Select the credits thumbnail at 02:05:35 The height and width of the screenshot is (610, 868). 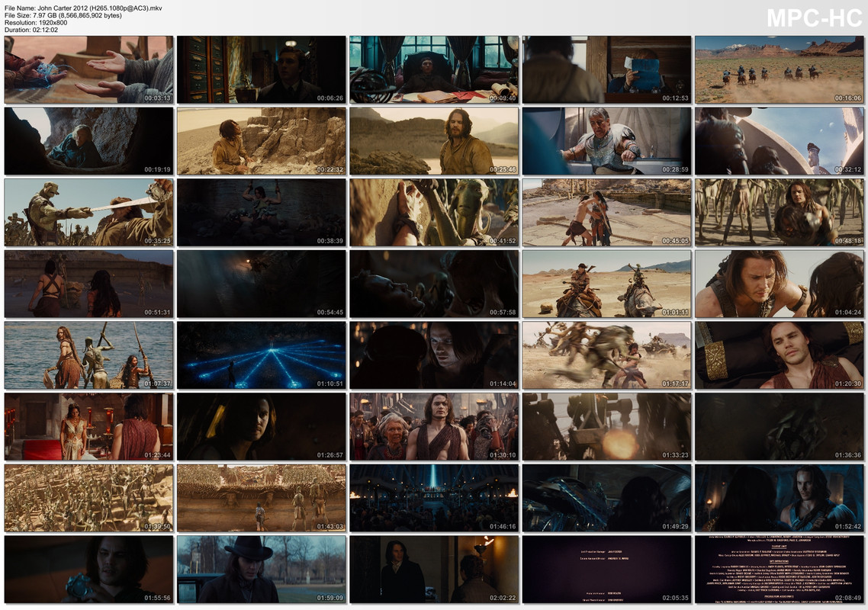[606, 570]
